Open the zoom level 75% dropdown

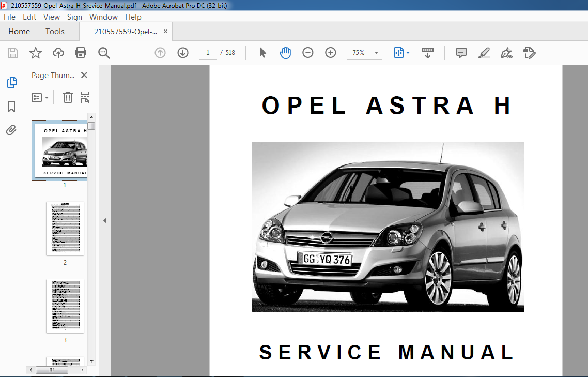pos(377,53)
